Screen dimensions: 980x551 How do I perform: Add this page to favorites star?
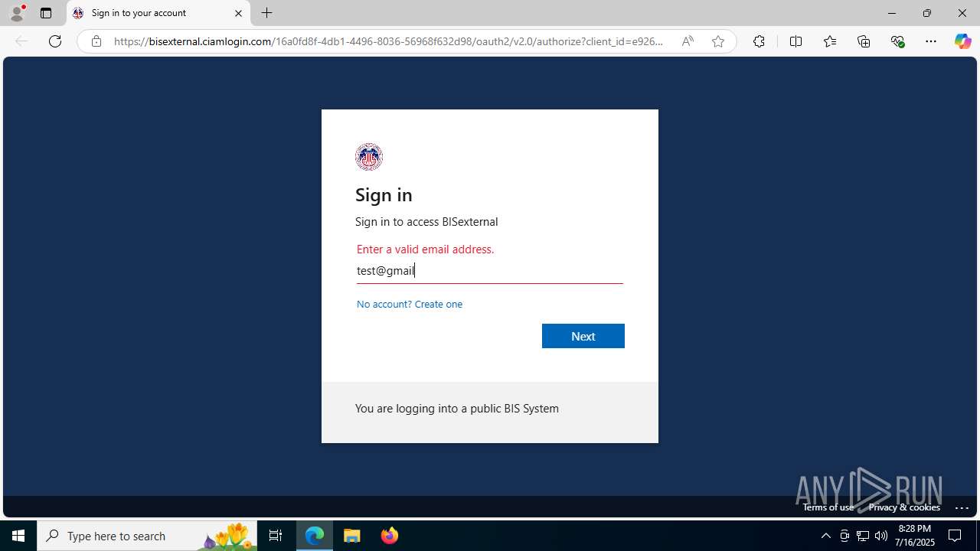pyautogui.click(x=717, y=41)
